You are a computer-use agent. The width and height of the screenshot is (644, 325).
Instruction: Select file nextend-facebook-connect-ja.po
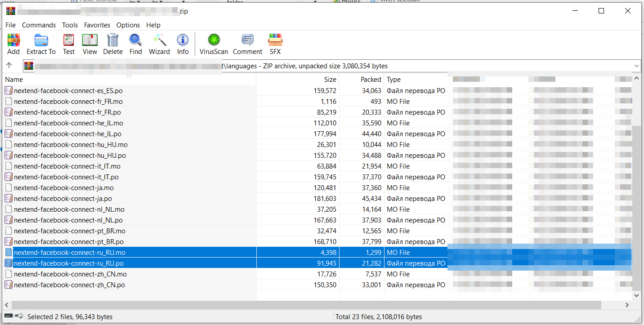pyautogui.click(x=63, y=198)
